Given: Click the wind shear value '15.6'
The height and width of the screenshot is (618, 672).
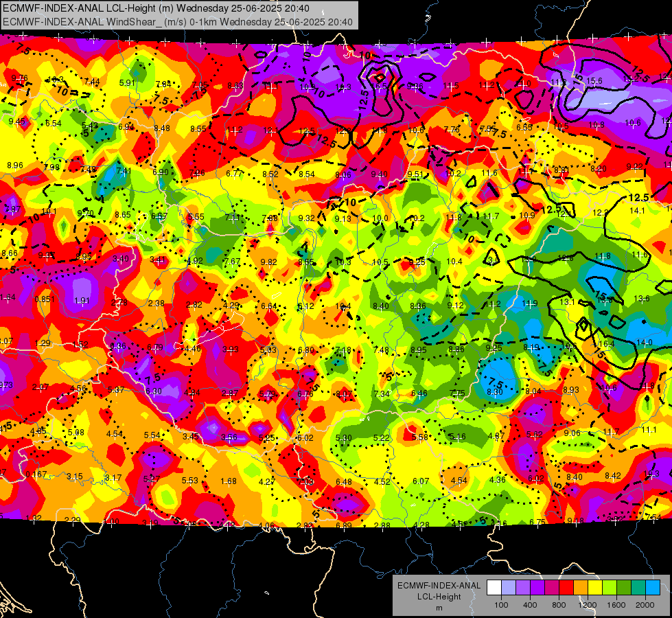Looking at the screenshot, I should 594,80.
